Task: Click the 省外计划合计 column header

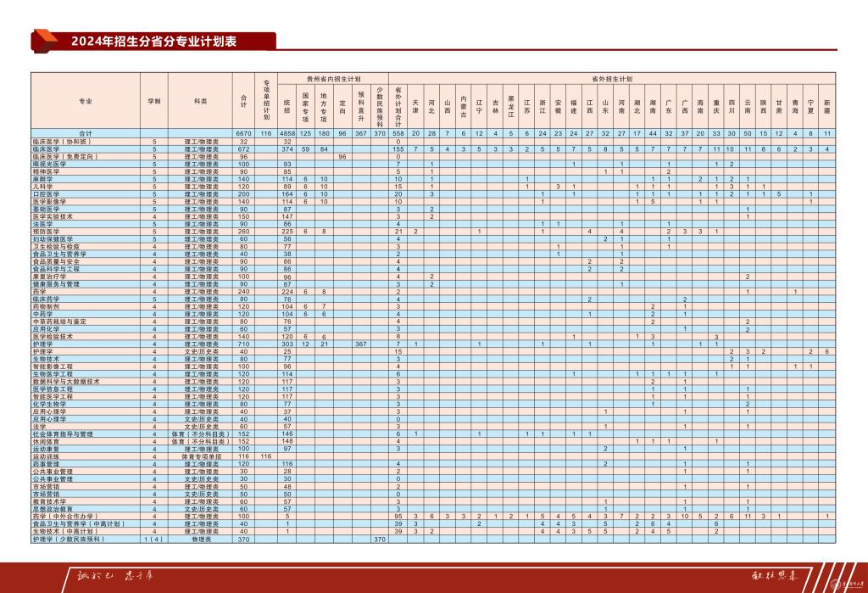Action: pos(398,107)
